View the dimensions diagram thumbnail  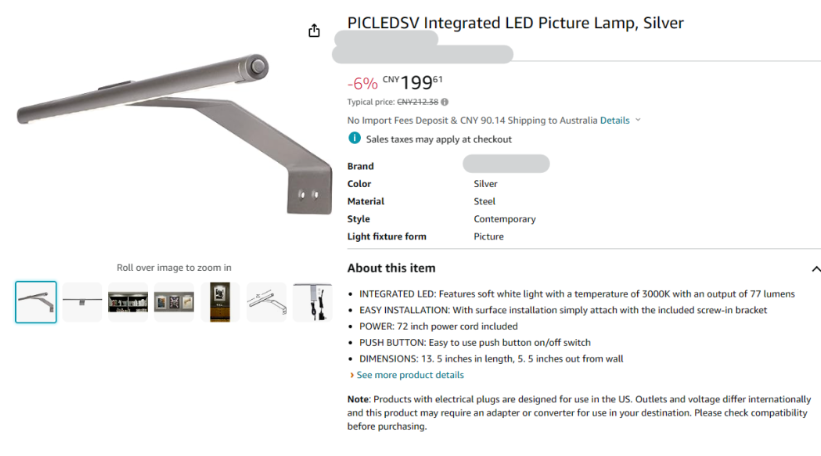266,302
